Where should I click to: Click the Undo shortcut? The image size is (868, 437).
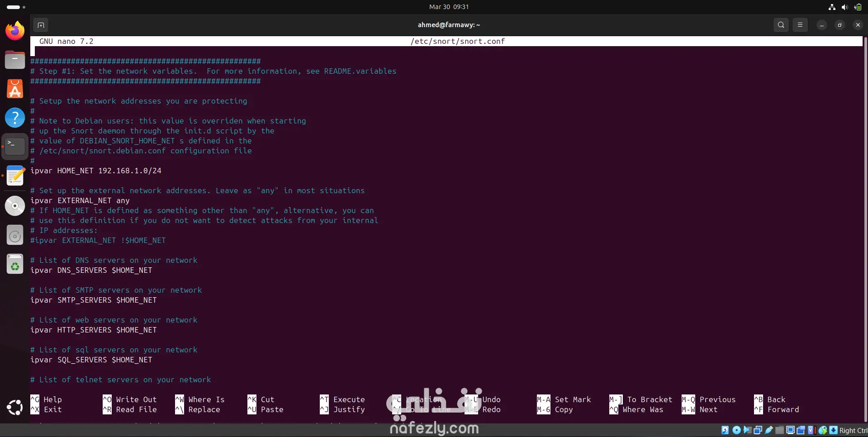click(483, 399)
